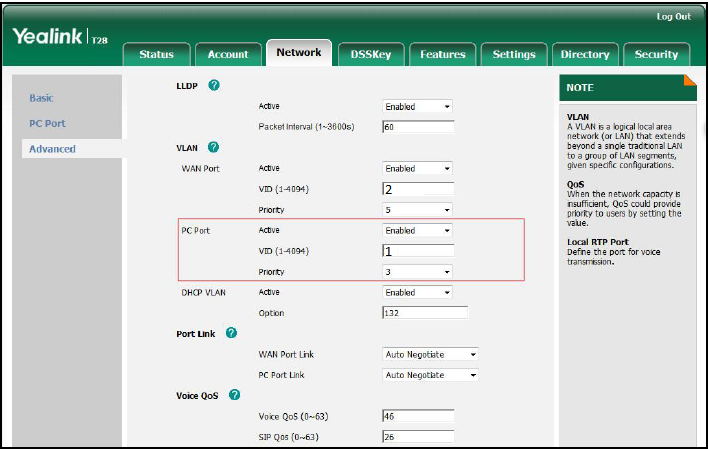Screen dimensions: 708x449
Task: Click the Voice QoS value field showing 46
Action: 418,416
